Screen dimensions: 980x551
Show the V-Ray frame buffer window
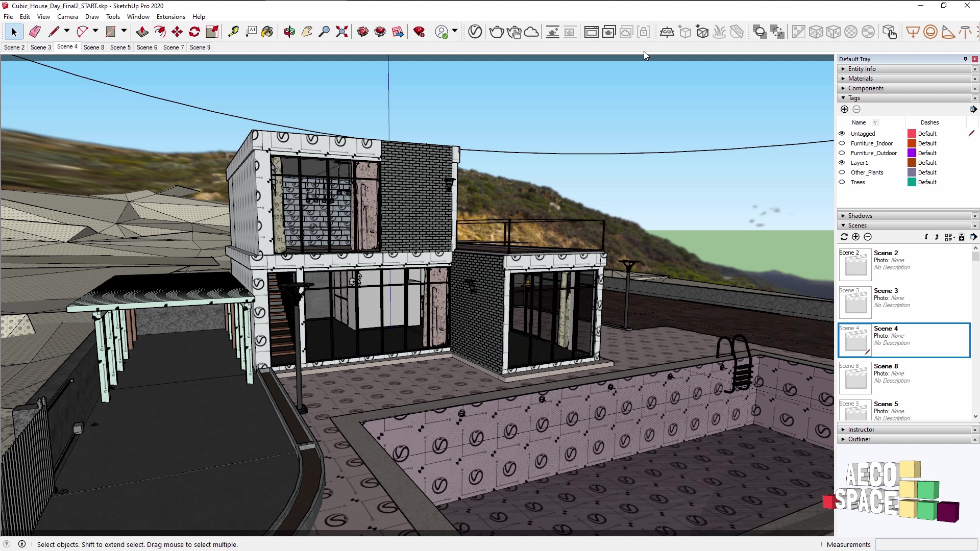coord(592,32)
